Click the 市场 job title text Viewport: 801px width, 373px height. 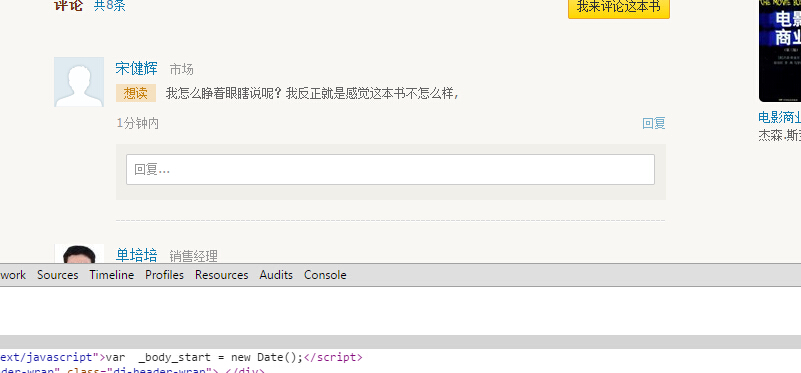click(181, 69)
